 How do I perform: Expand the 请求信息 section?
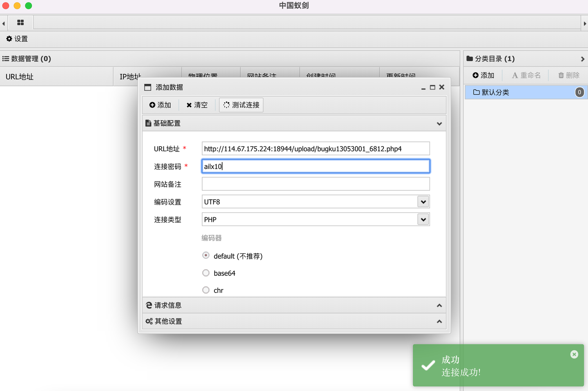pos(439,305)
